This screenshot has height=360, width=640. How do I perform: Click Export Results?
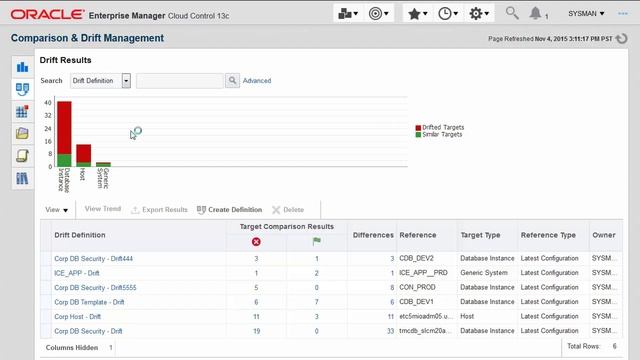pos(159,210)
